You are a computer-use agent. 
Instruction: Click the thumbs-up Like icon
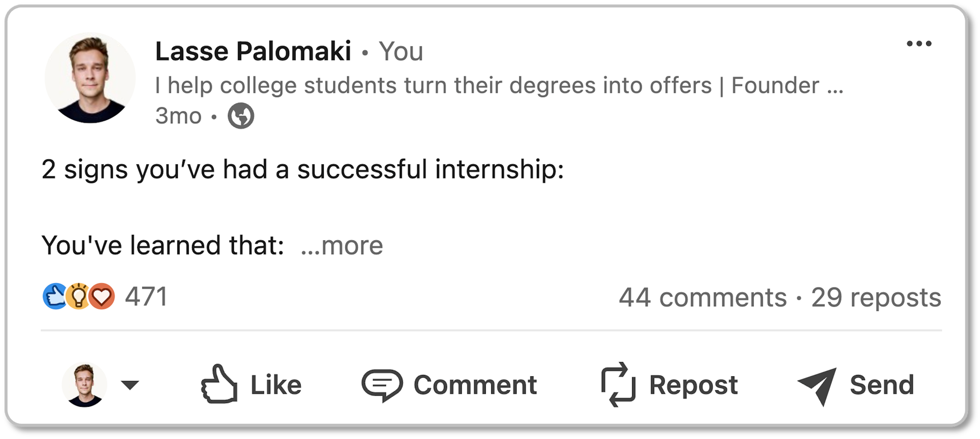pos(219,384)
